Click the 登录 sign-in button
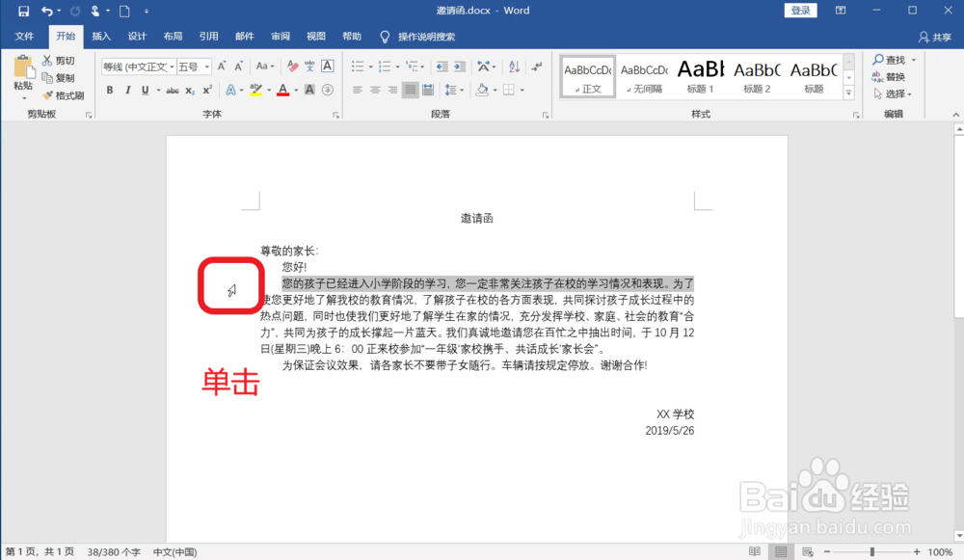The width and height of the screenshot is (964, 560). [800, 10]
